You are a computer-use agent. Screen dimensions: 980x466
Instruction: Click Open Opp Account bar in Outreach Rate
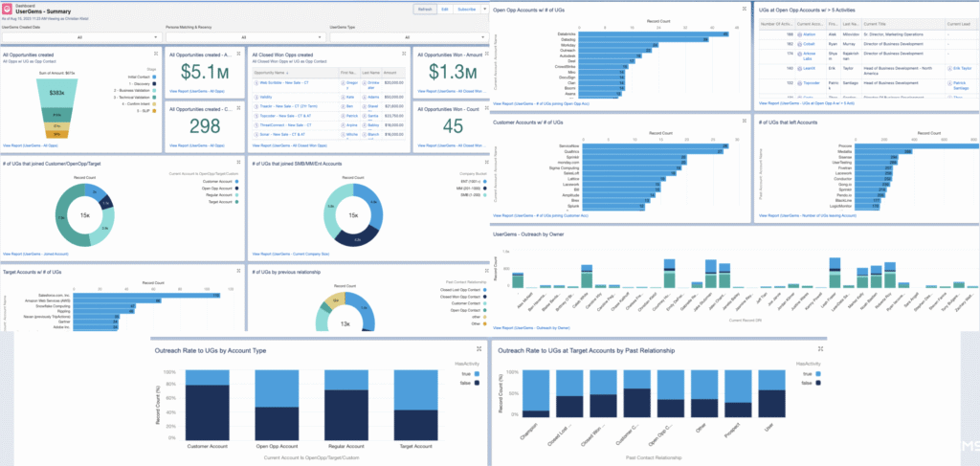(x=275, y=406)
